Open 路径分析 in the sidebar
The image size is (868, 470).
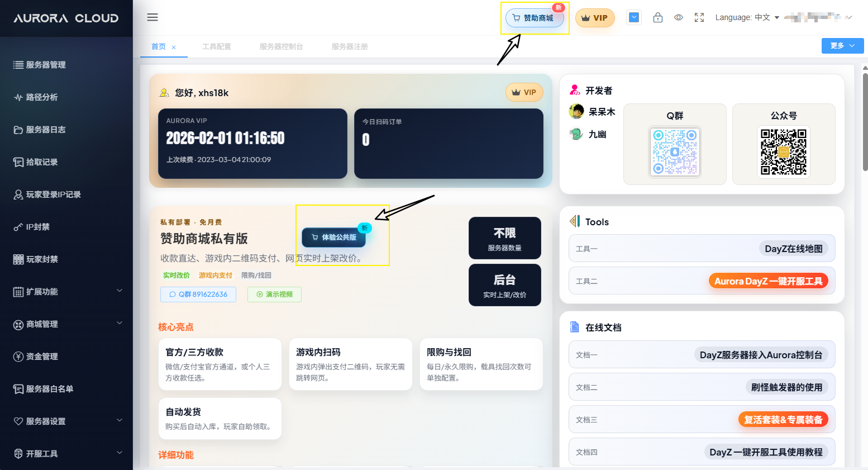pos(42,97)
